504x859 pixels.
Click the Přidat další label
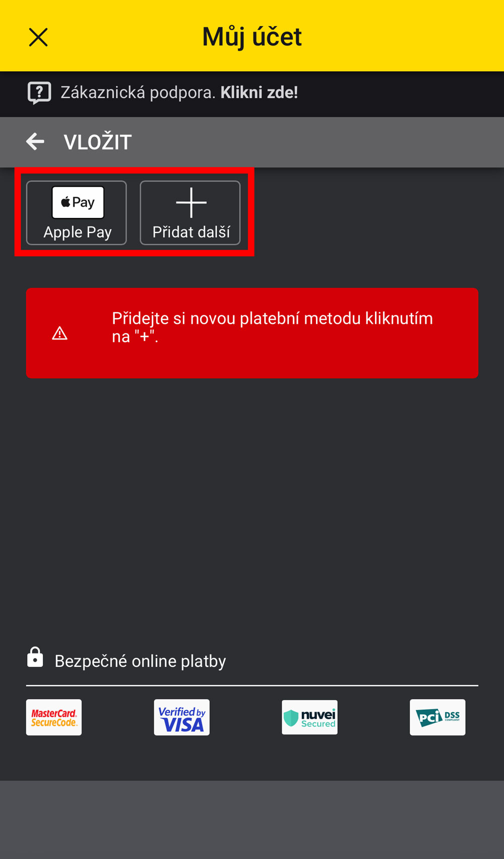[191, 232]
